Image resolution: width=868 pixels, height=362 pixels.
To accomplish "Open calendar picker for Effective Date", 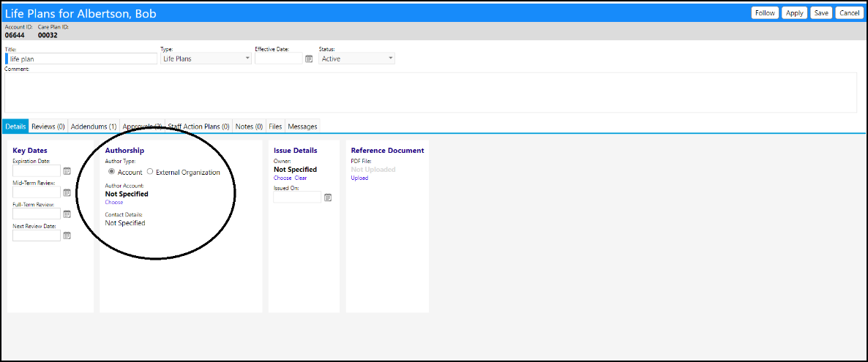I will pos(309,59).
